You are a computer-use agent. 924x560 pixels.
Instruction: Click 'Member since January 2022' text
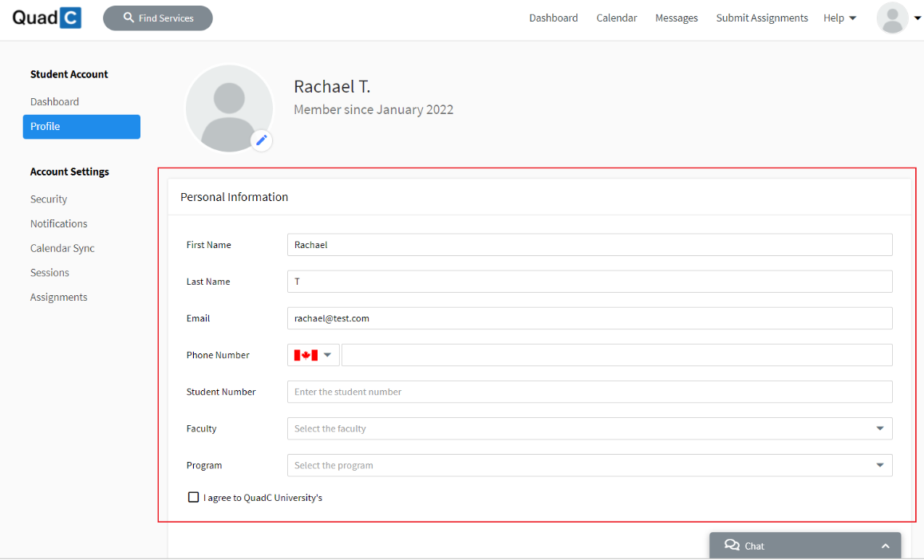point(373,109)
